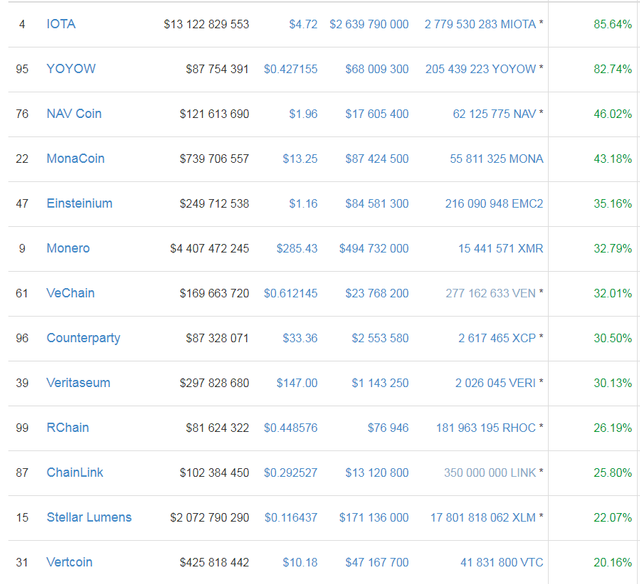The height and width of the screenshot is (584, 640).
Task: Open the RChain coin link
Action: tap(68, 428)
